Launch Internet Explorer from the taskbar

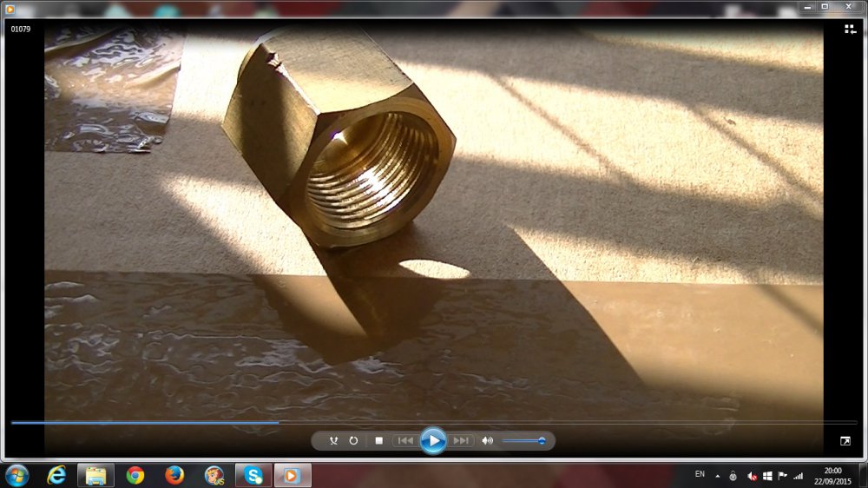[56, 475]
